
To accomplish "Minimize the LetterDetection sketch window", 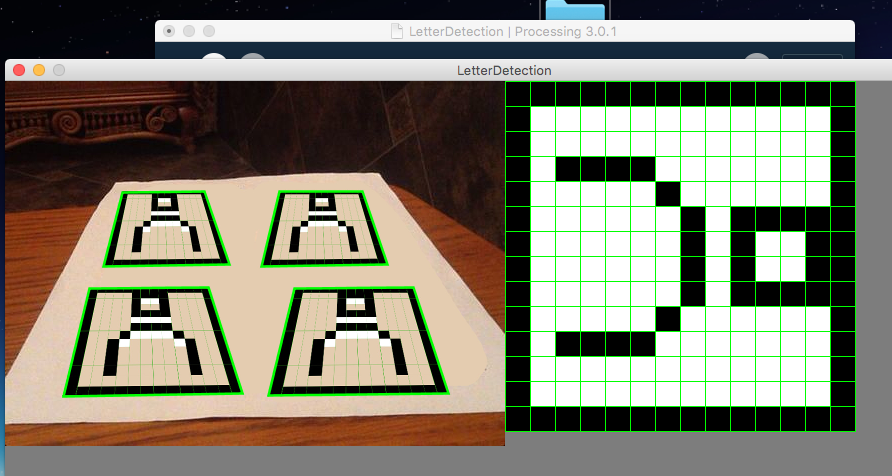I will [x=39, y=70].
